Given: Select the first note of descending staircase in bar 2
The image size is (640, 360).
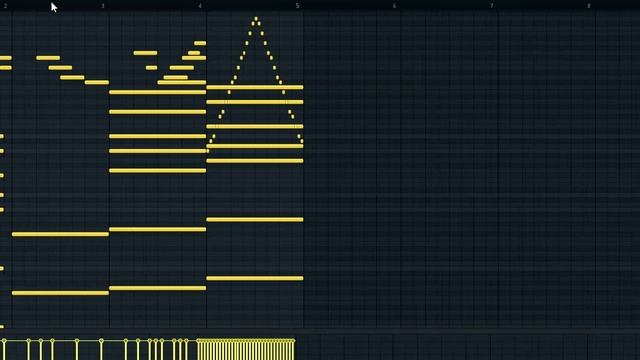Looking at the screenshot, I should pos(48,58).
